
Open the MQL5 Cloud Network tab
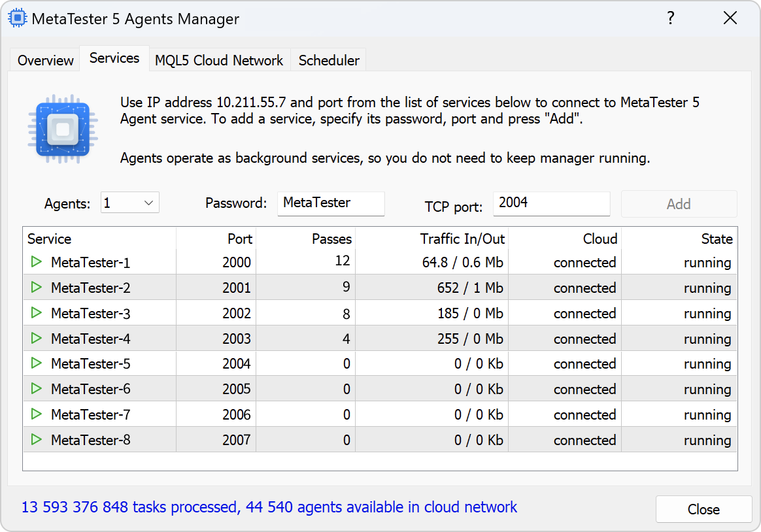click(219, 60)
